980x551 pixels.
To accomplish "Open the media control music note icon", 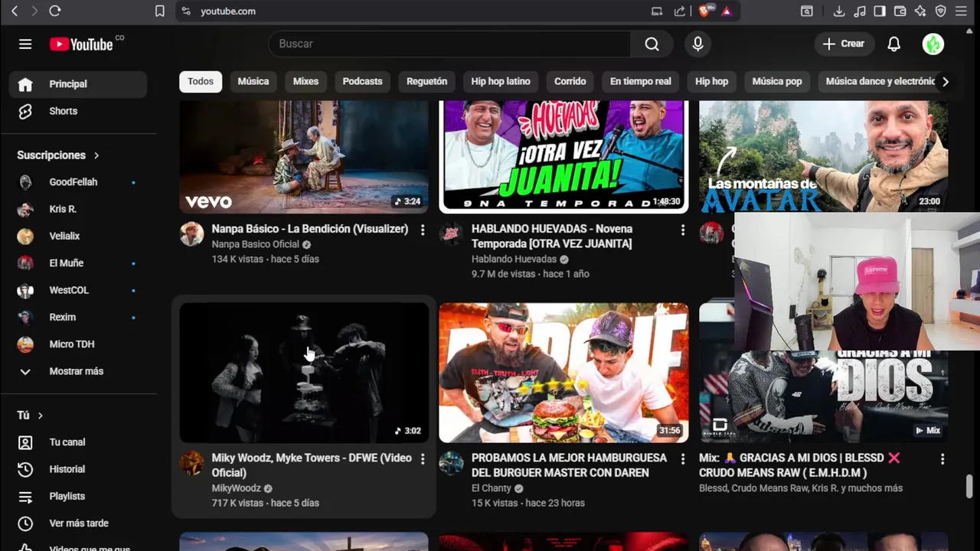I will pyautogui.click(x=860, y=11).
